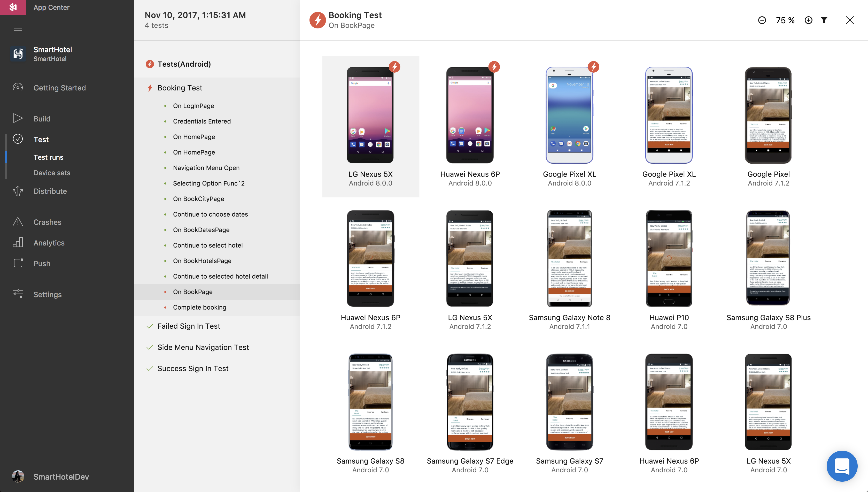
Task: Click the SmartHotelDev account name
Action: point(61,477)
